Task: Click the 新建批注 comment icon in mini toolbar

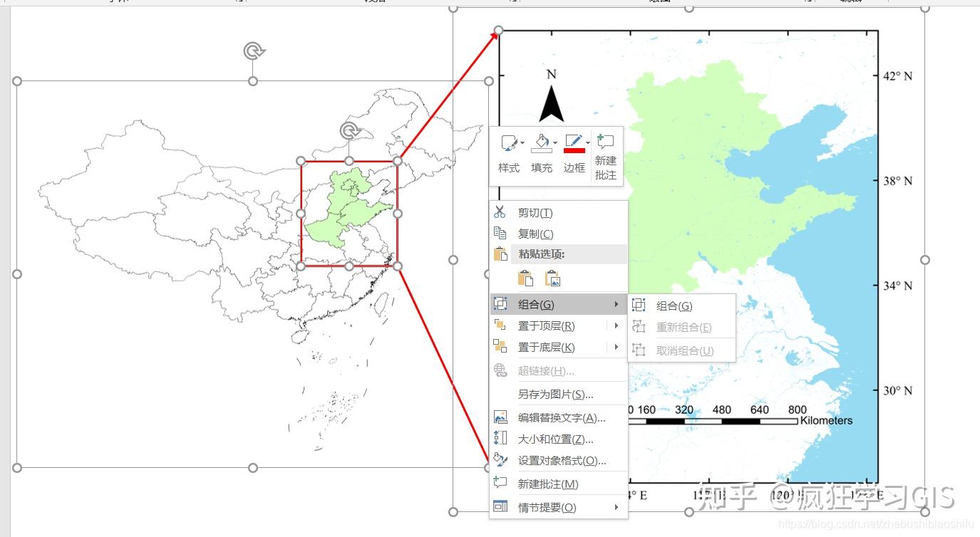Action: tap(605, 142)
